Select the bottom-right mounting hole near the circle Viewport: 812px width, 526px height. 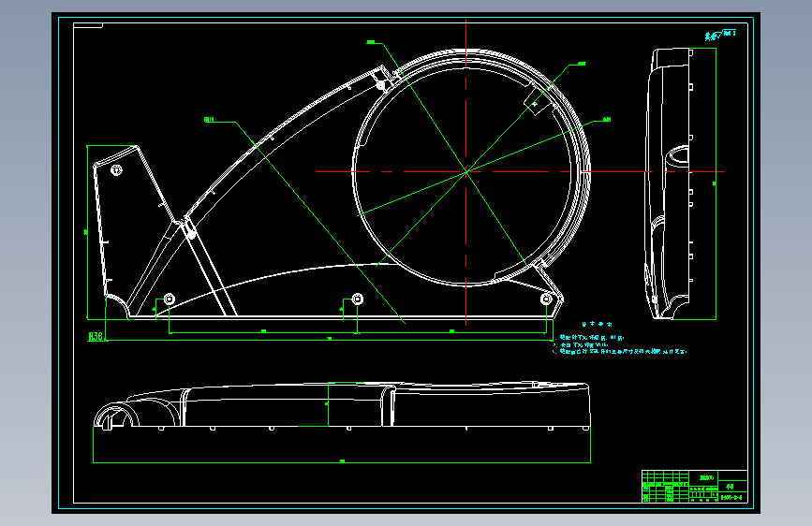click(x=546, y=299)
